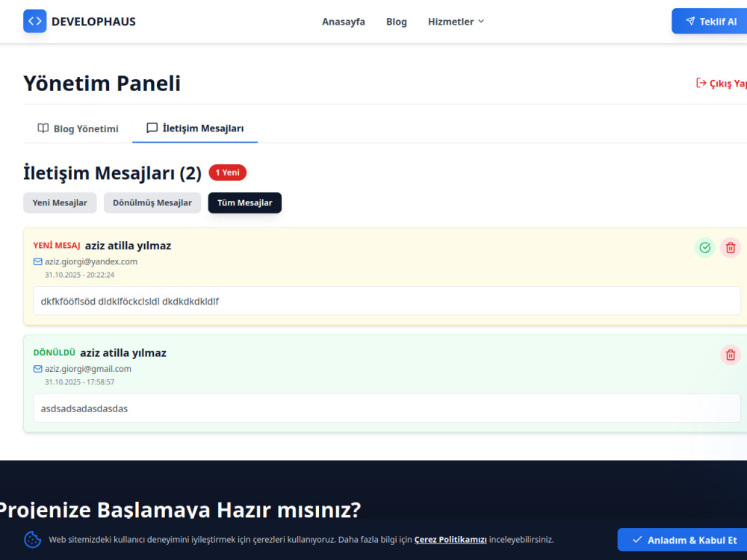Delete the yandex.com message with trash icon
The image size is (747, 560).
click(731, 248)
